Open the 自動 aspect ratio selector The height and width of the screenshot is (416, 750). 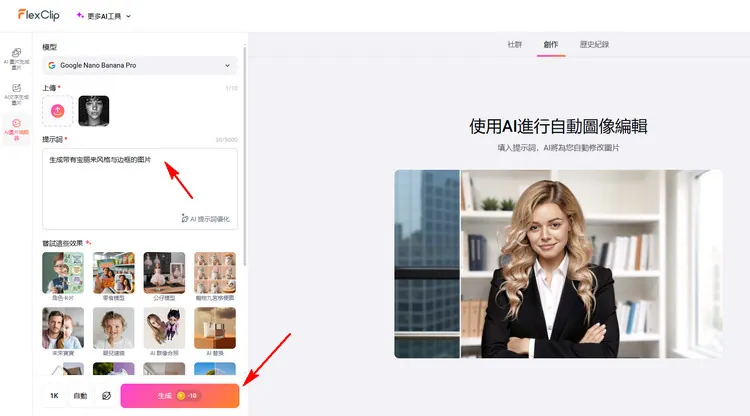[80, 396]
